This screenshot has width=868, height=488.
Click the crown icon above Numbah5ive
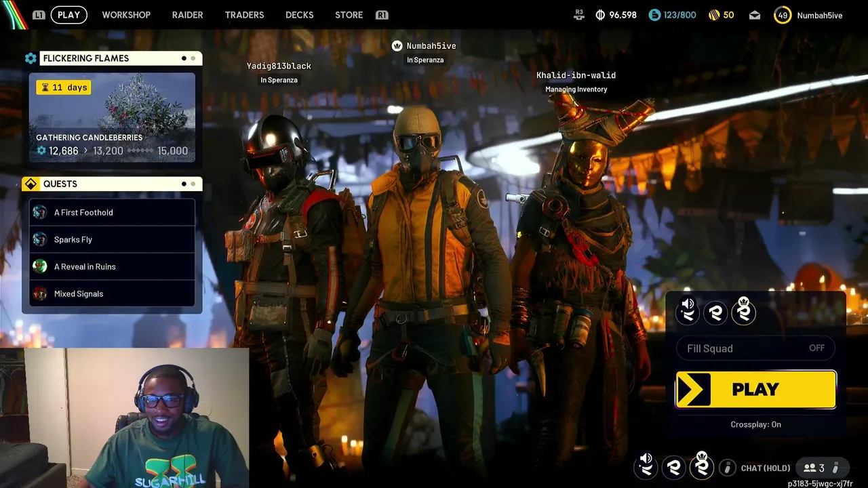click(x=397, y=45)
